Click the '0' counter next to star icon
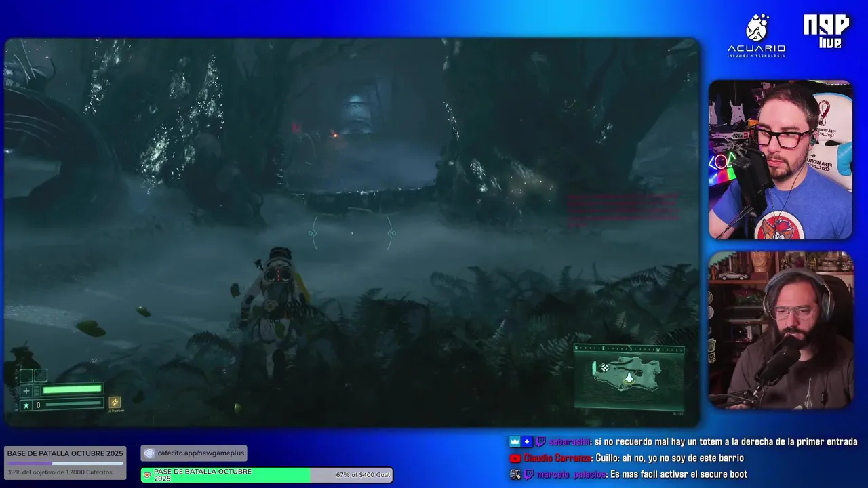The image size is (868, 488). tap(38, 405)
